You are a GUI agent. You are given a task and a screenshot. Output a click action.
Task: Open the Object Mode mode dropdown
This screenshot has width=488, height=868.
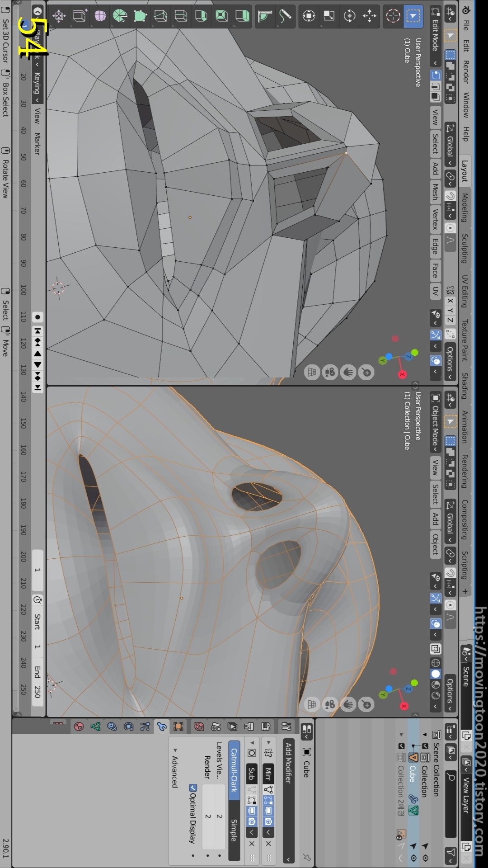(436, 423)
